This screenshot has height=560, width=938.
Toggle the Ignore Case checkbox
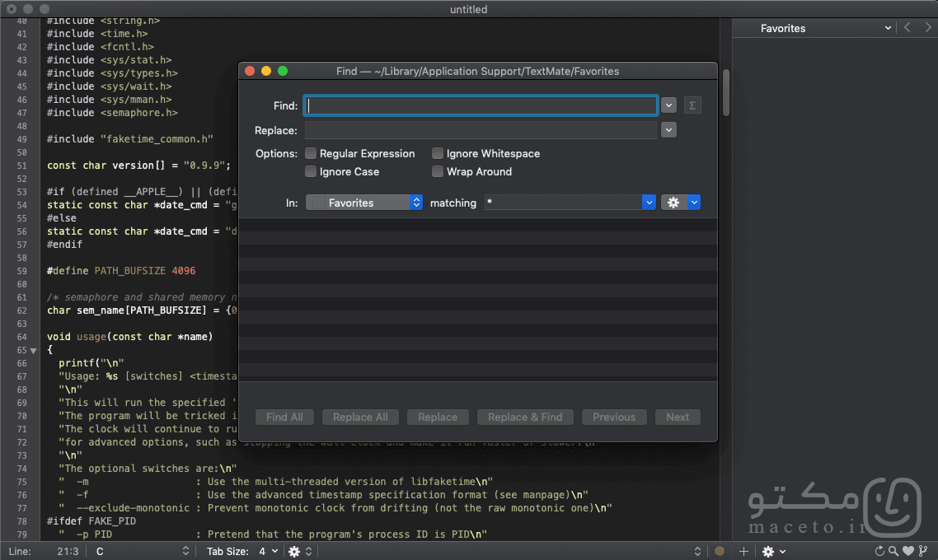click(x=311, y=171)
